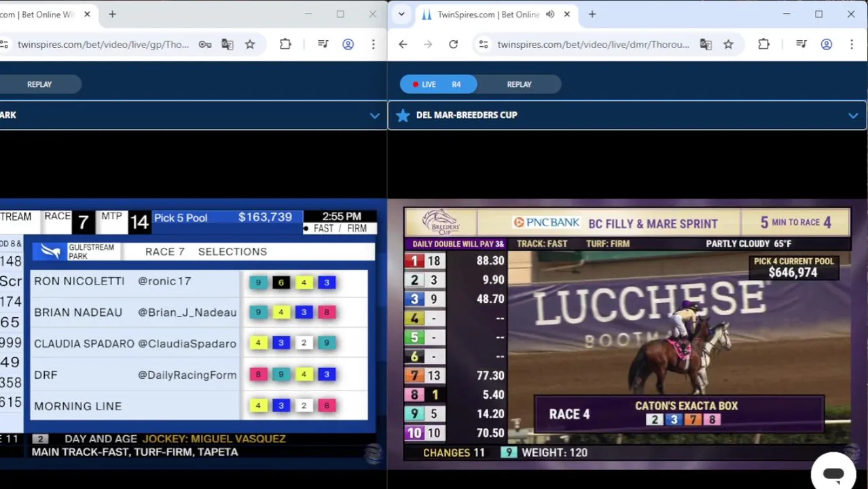Select the TwinSpires.com tab in right window
Image resolution: width=868 pixels, height=489 pixels.
pos(488,14)
